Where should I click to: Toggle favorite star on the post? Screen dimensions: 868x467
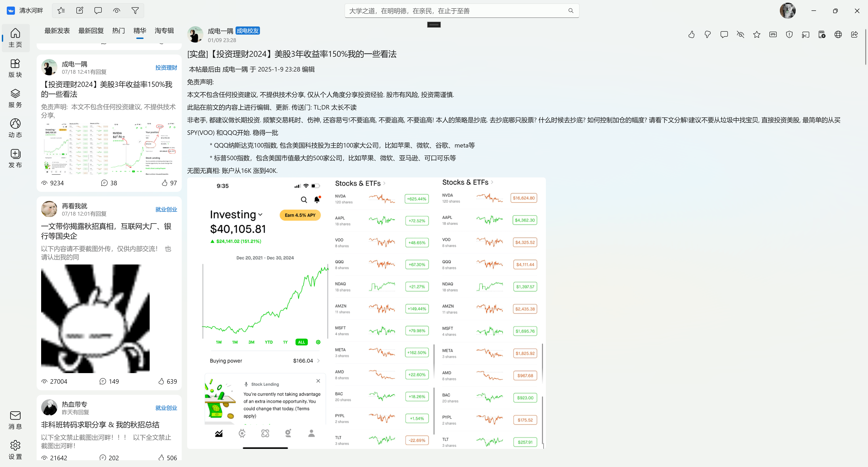click(x=757, y=34)
